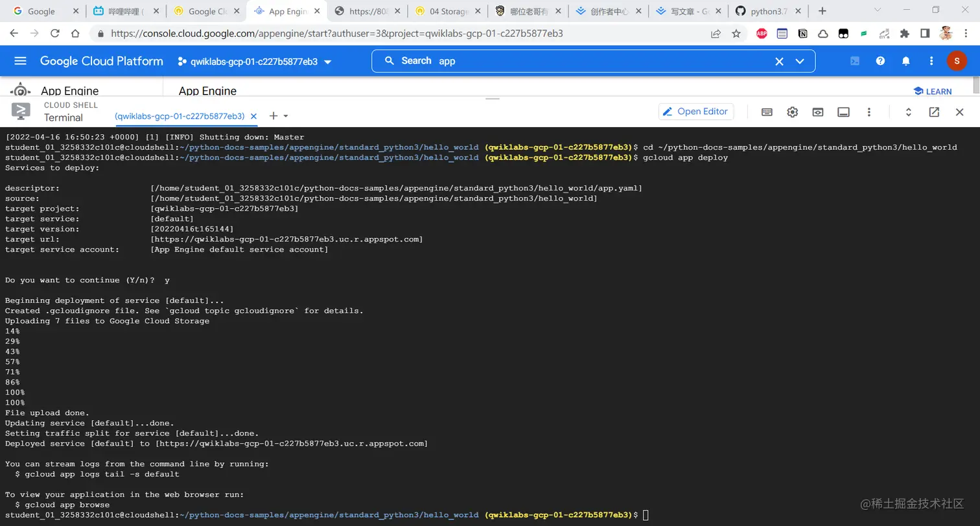Open the new-terminal project dropdown arrow
This screenshot has height=526, width=980.
click(x=286, y=116)
